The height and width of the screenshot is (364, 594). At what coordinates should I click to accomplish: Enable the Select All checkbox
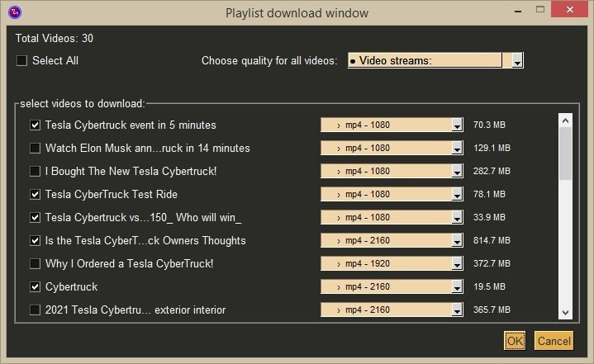22,61
